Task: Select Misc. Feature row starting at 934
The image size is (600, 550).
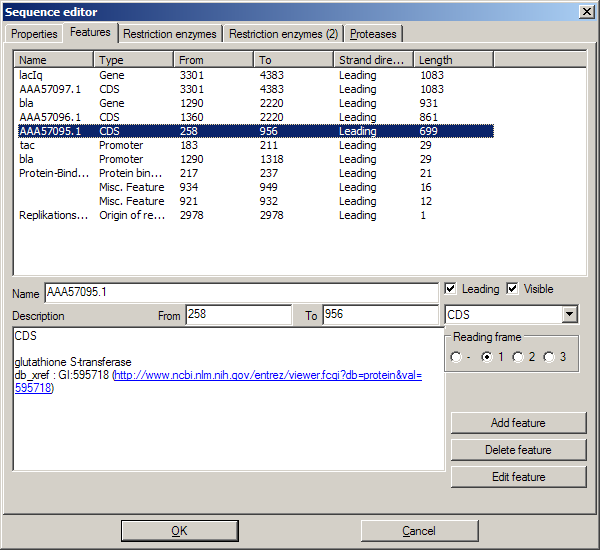Action: [256, 187]
